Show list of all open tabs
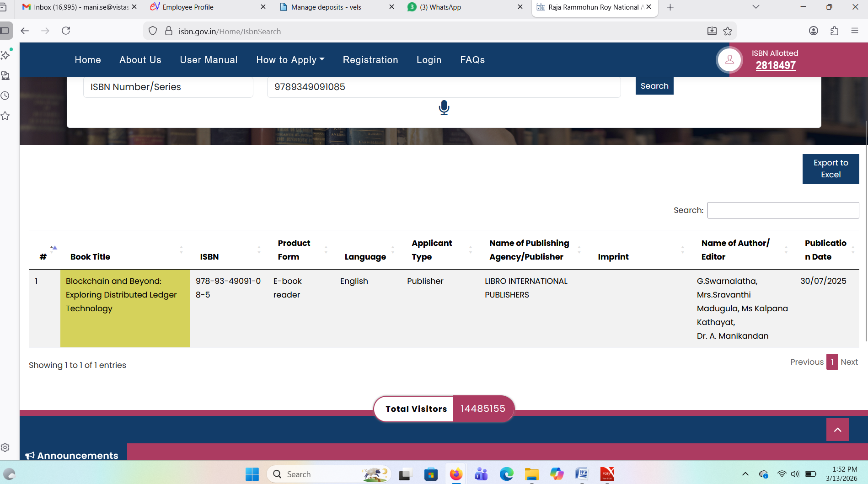This screenshot has height=484, width=868. click(755, 7)
